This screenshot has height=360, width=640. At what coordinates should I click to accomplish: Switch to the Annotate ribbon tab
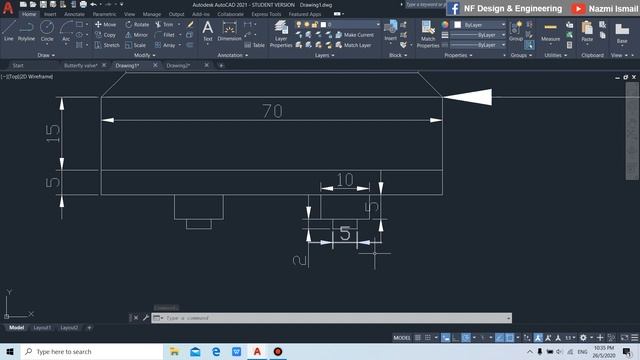point(74,14)
